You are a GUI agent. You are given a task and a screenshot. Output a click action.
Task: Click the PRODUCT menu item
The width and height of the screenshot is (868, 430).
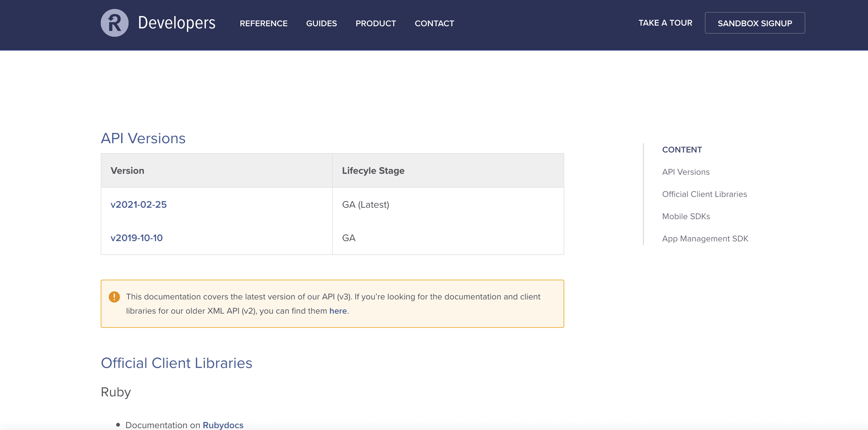(376, 23)
